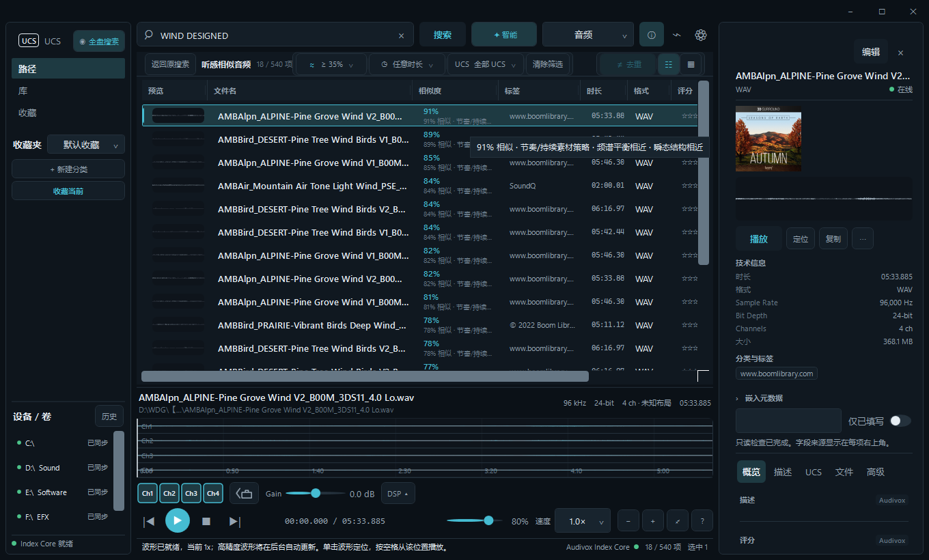
Task: Switch to the UCS metadata tab
Action: pos(814,472)
